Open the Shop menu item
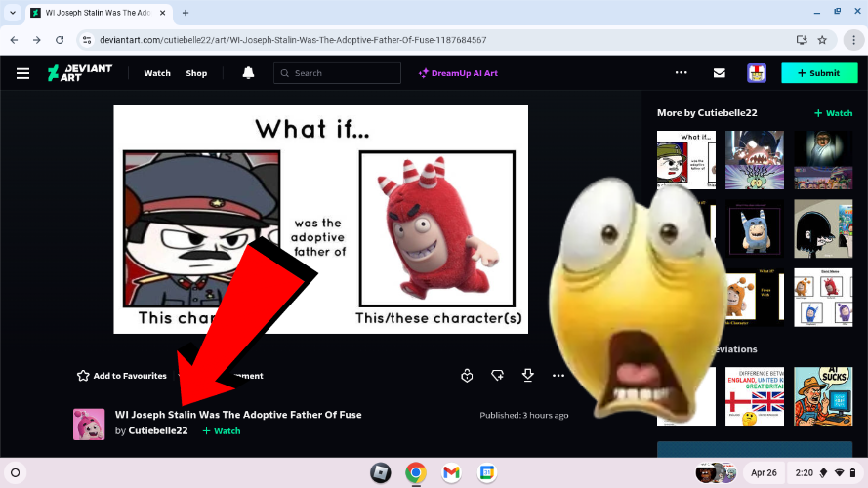The width and height of the screenshot is (868, 488). 196,73
